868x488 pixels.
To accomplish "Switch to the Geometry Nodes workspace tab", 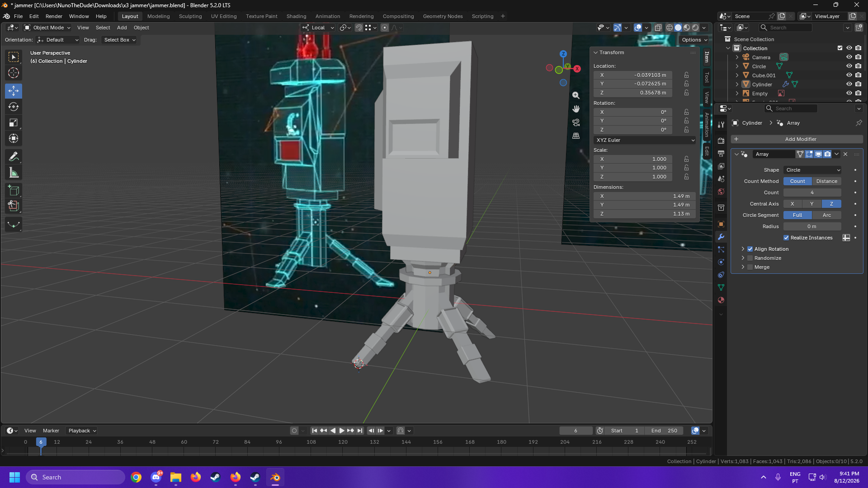I will (443, 16).
